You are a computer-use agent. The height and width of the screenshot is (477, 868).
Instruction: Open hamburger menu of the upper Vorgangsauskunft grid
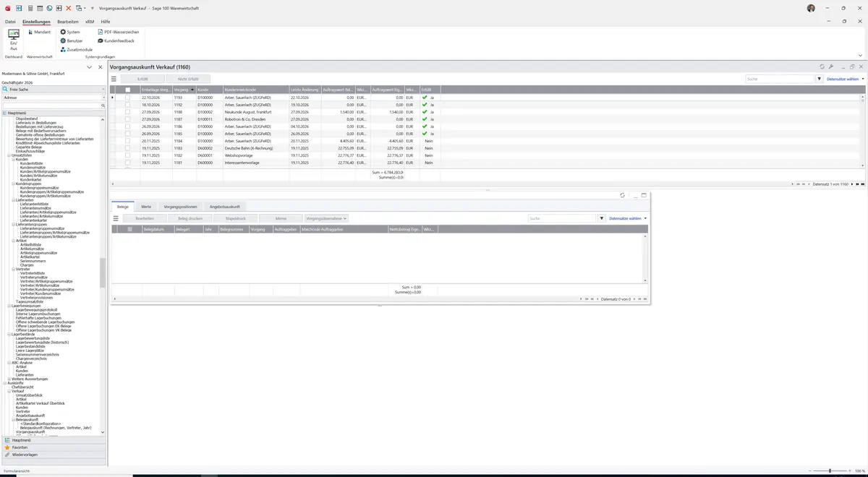point(114,79)
